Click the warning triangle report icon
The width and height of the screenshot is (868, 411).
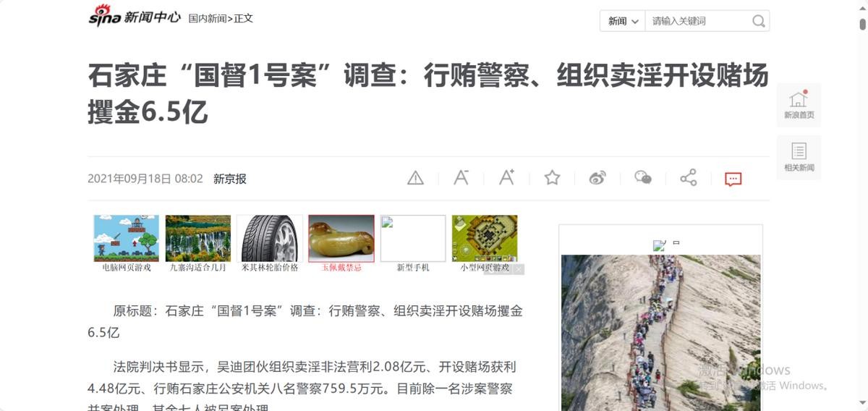[x=415, y=178]
